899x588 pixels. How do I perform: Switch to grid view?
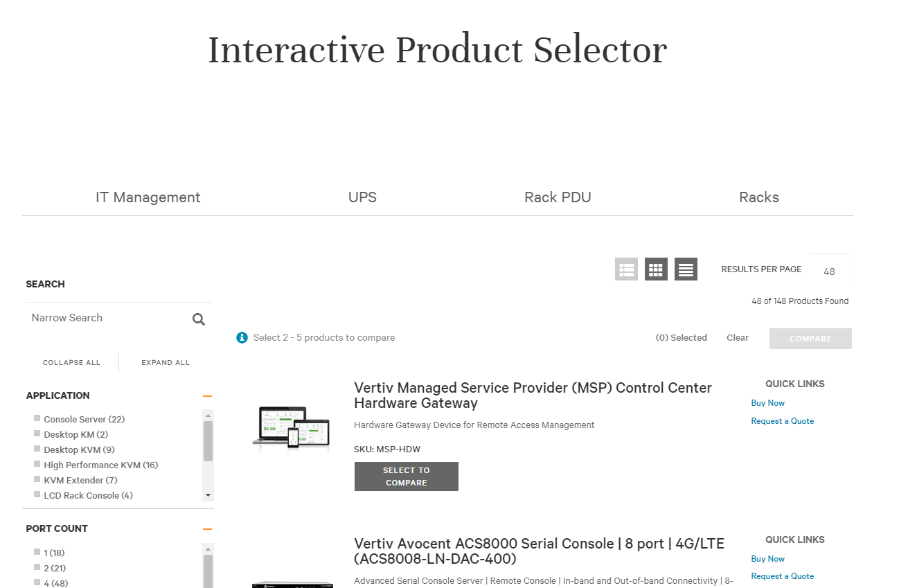(x=655, y=269)
